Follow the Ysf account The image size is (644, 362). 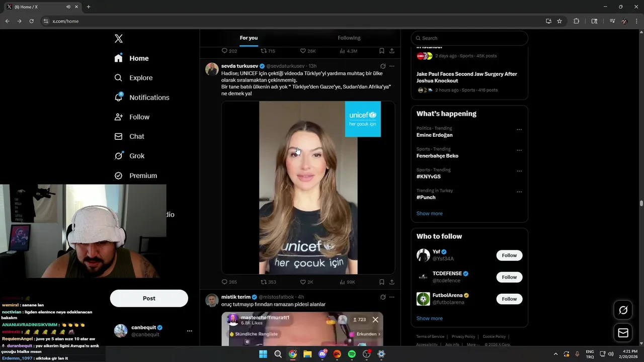[509, 255]
